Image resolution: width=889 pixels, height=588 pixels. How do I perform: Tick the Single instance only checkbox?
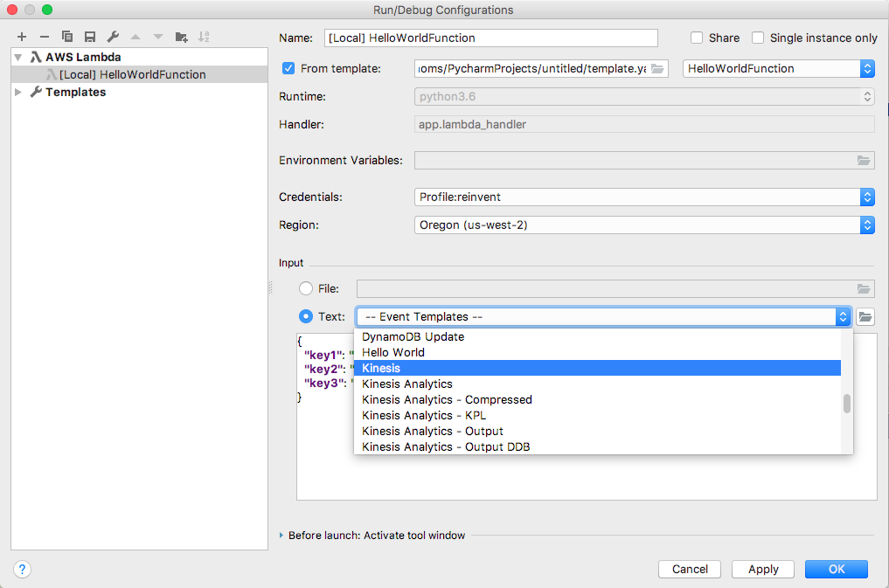[758, 38]
